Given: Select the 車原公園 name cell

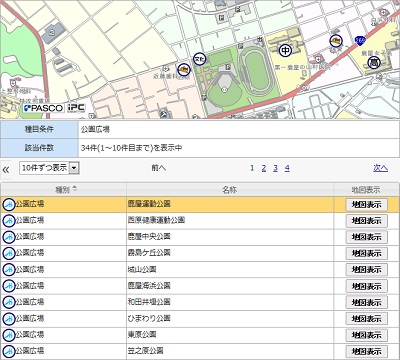Looking at the screenshot, I should click(230, 335).
